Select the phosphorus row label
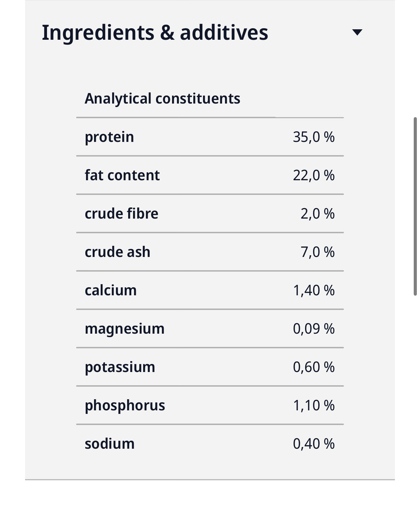The width and height of the screenshot is (420, 516). 125,405
